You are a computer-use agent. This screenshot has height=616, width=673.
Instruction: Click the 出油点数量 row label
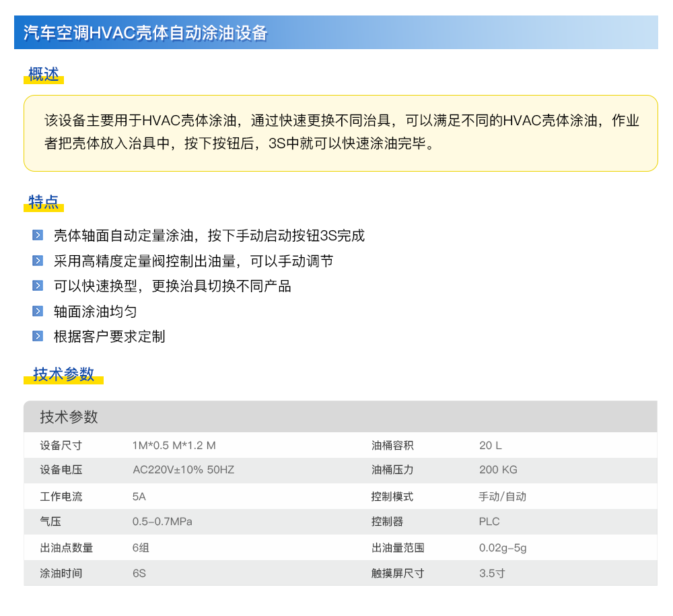tap(67, 547)
